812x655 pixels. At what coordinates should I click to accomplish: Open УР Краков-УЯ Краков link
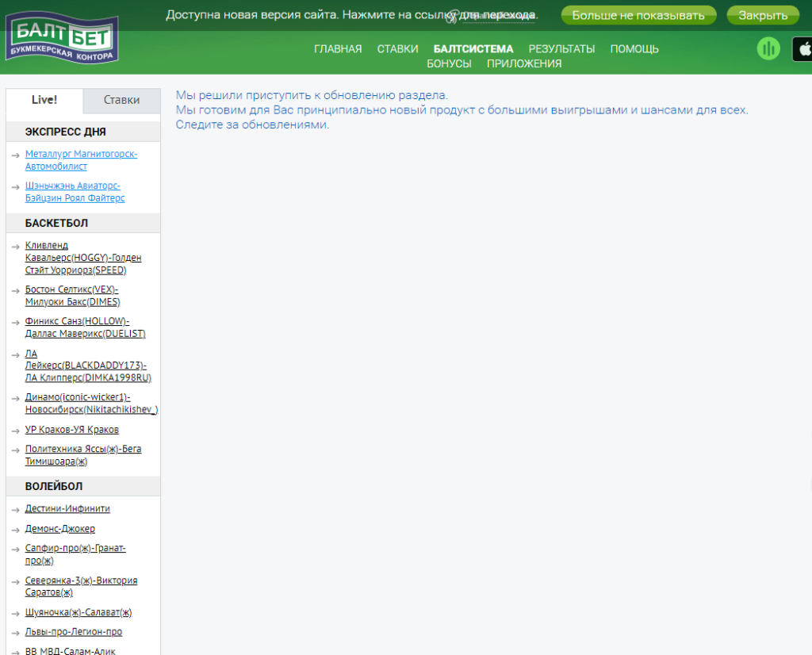point(72,430)
